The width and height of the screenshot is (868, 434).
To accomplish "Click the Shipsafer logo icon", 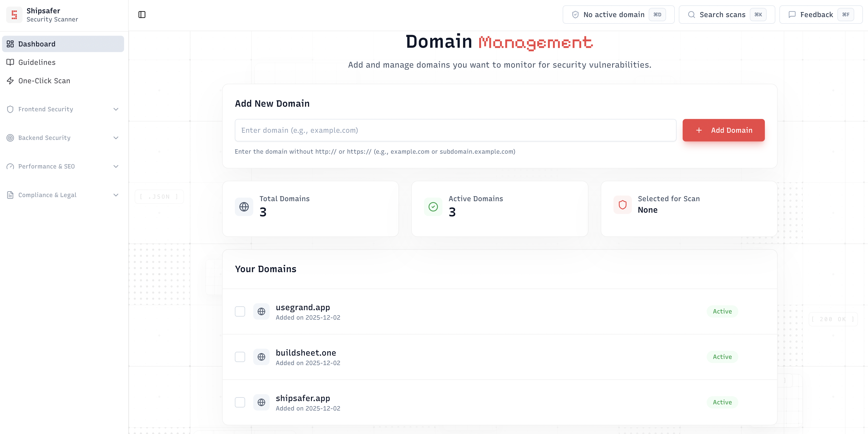I will point(14,15).
